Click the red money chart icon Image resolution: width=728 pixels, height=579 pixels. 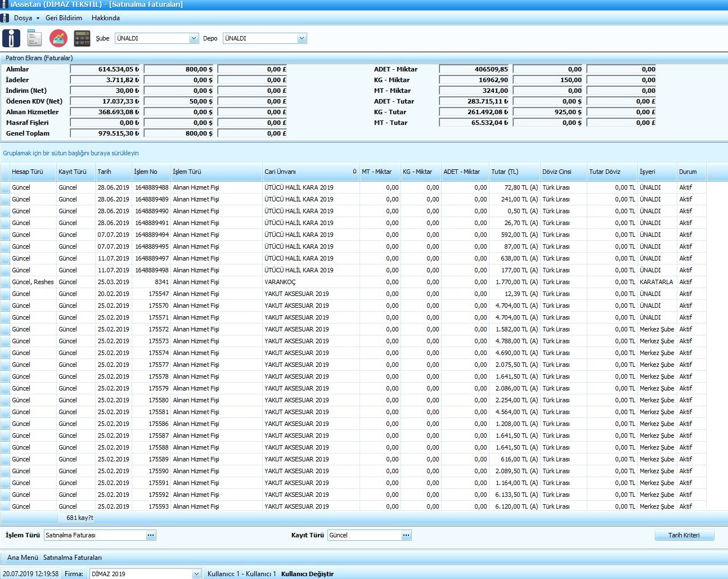pos(59,38)
